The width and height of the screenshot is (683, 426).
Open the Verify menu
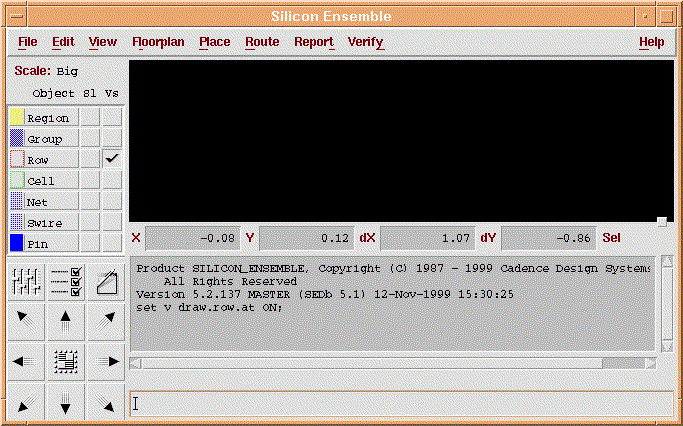365,42
